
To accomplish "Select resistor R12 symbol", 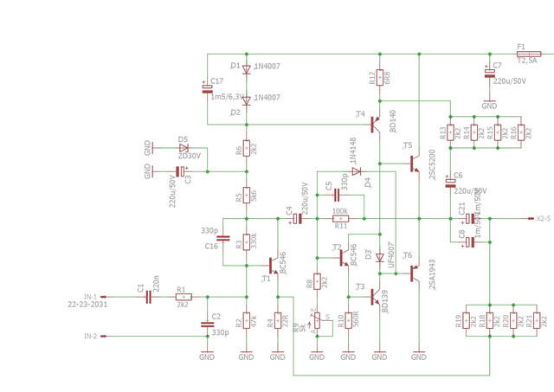I will point(380,78).
